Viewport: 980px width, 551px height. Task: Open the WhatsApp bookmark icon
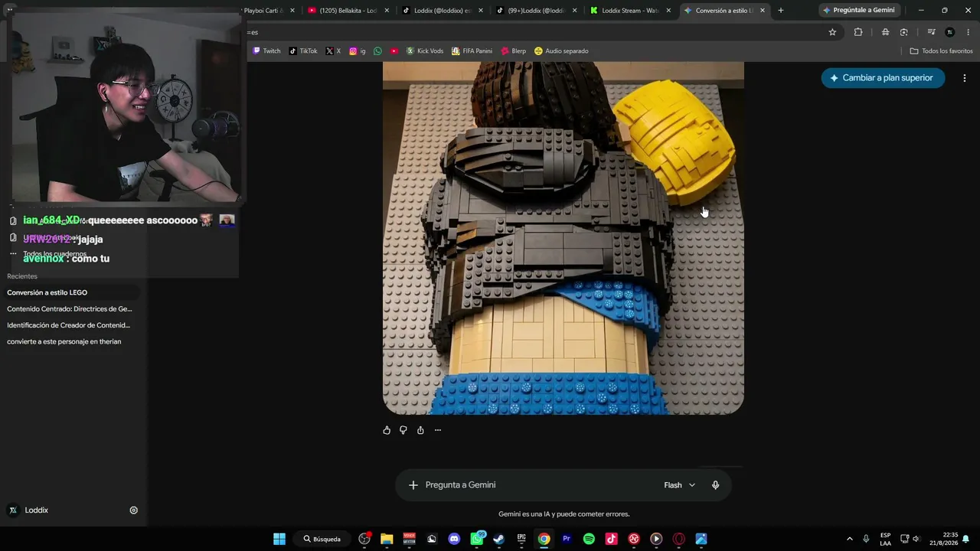(x=377, y=51)
